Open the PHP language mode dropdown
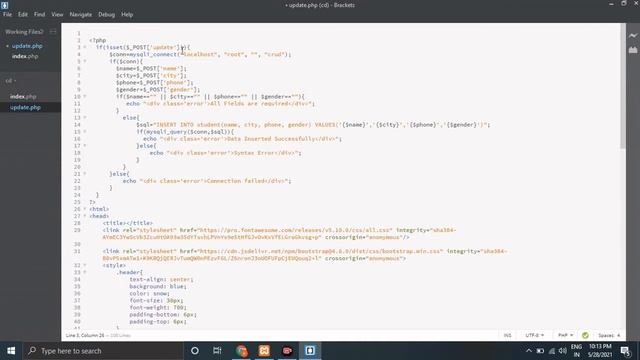Image resolution: width=640 pixels, height=360 pixels. tap(565, 335)
